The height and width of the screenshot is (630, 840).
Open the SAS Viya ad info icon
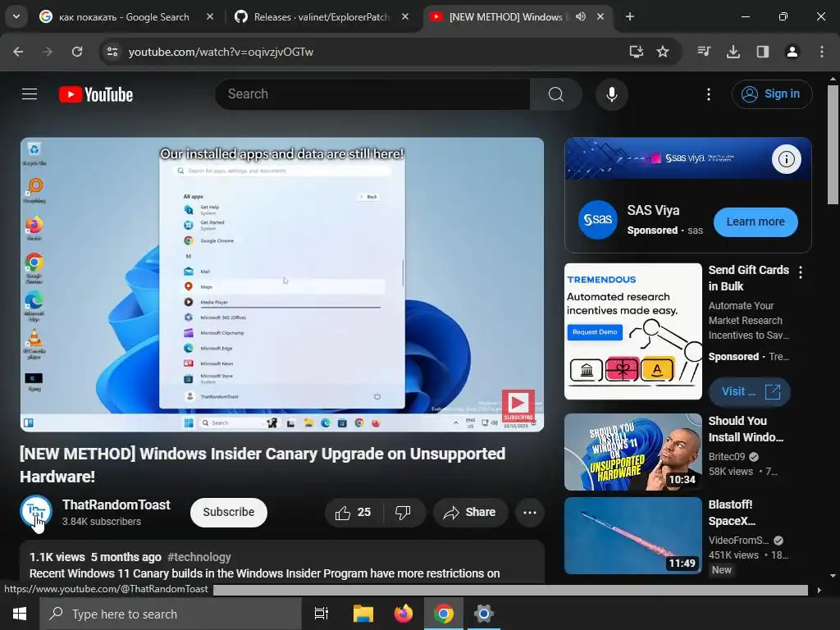786,159
